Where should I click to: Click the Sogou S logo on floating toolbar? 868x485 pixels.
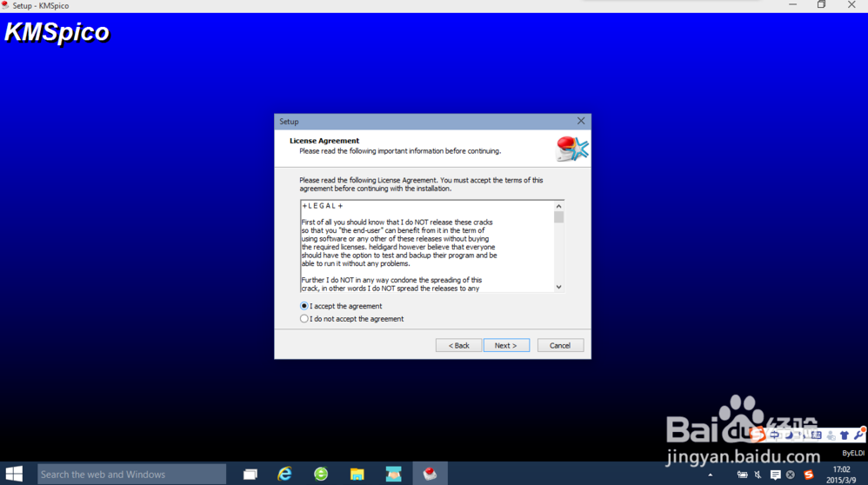pyautogui.click(x=758, y=434)
